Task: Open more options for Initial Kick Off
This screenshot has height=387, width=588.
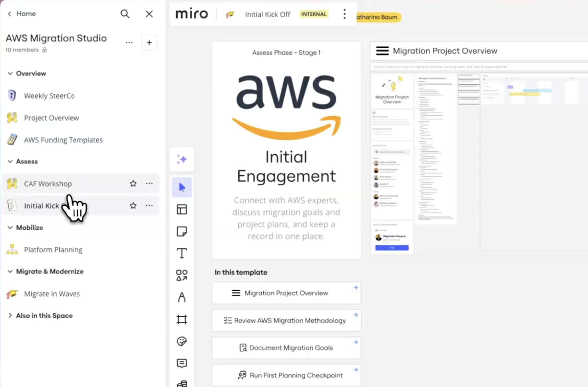Action: point(149,206)
